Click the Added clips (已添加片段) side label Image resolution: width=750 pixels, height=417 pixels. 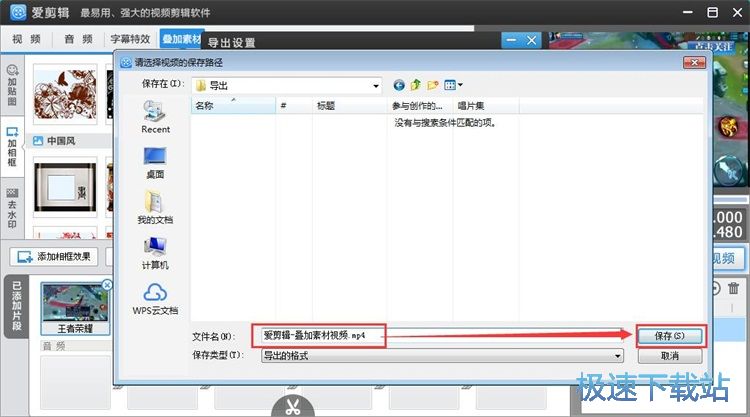(x=17, y=307)
